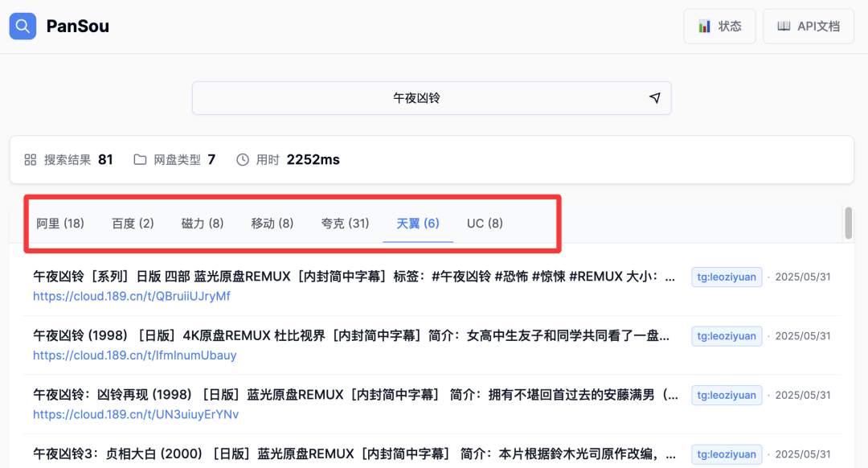Image resolution: width=868 pixels, height=468 pixels.
Task: Switch to the 阿里 (18) tab
Action: pos(60,224)
